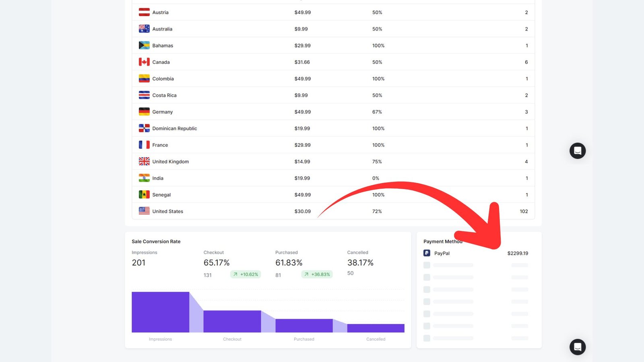Select the Dominican Republic country name
This screenshot has width=644, height=362.
(x=174, y=128)
